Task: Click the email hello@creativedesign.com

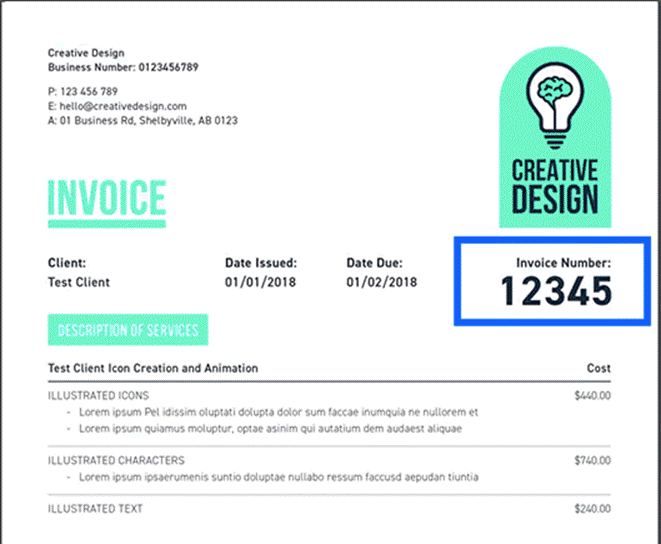Action: 123,106
